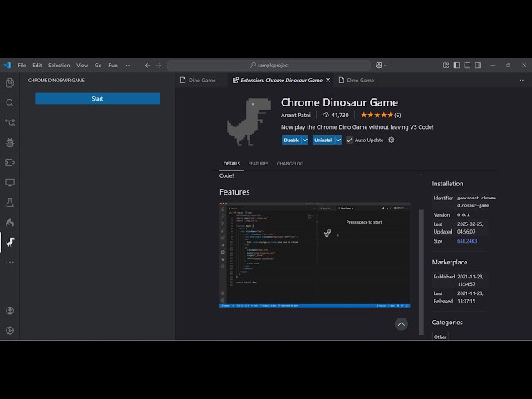Click the Dino Game icon in activity bar
Image resolution: width=532 pixels, height=399 pixels.
coord(10,242)
